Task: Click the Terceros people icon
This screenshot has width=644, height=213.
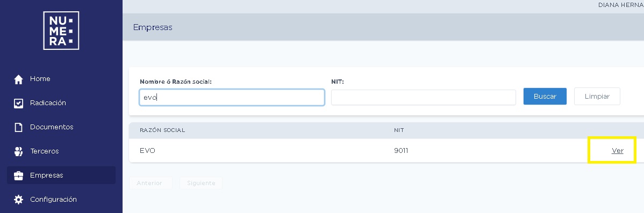Action: (18, 151)
